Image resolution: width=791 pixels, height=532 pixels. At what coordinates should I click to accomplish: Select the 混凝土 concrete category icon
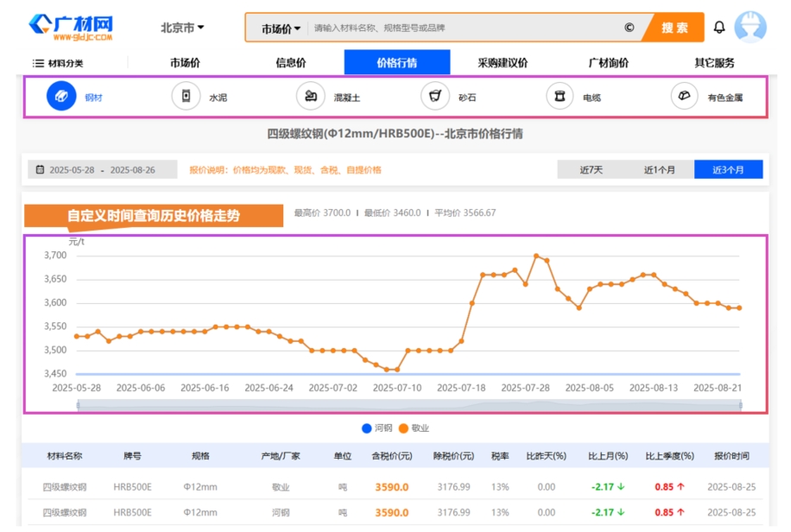(311, 97)
